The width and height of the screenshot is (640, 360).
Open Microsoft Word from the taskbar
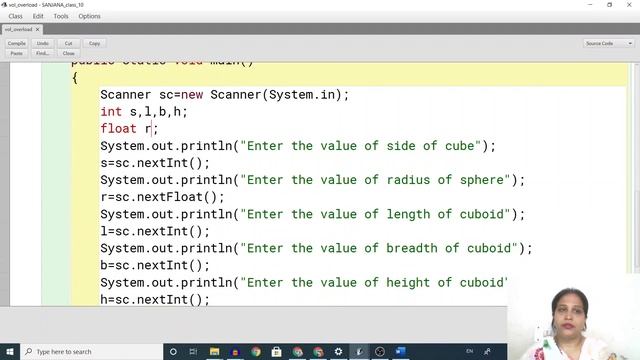(x=400, y=351)
